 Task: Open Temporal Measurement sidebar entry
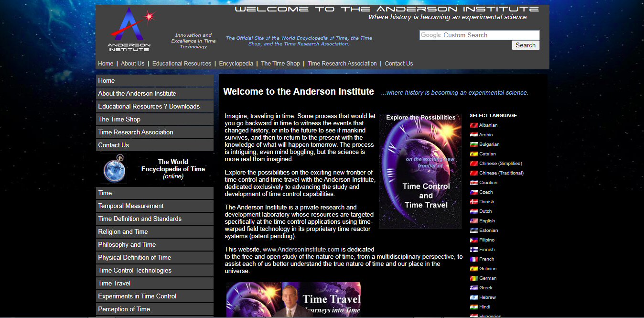point(155,206)
